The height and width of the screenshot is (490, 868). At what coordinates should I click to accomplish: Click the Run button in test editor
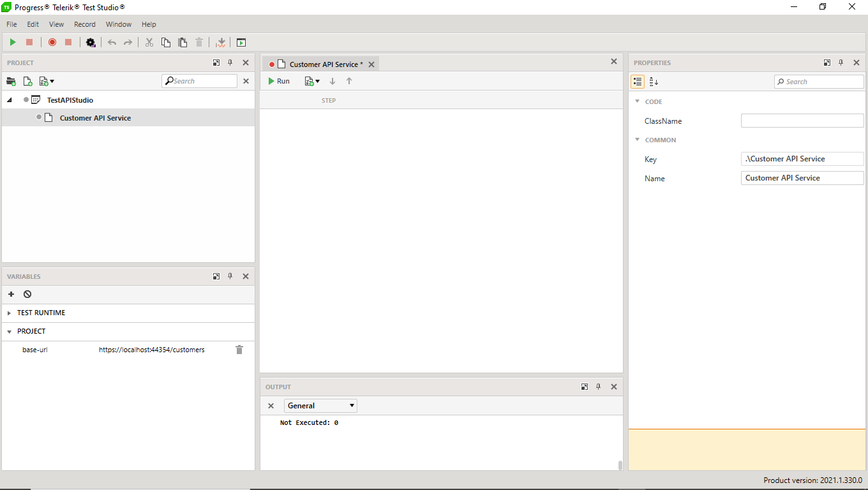click(x=279, y=81)
